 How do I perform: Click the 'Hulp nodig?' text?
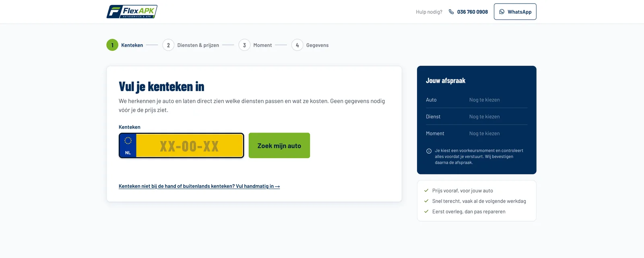pyautogui.click(x=429, y=12)
